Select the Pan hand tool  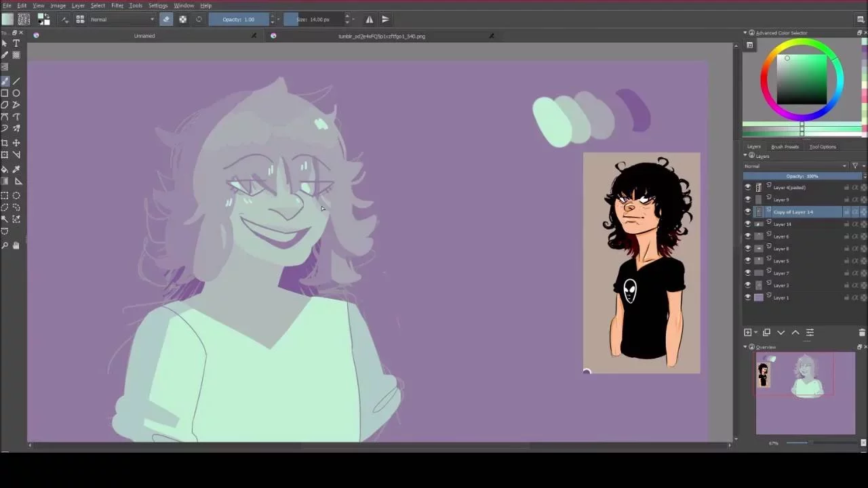16,245
